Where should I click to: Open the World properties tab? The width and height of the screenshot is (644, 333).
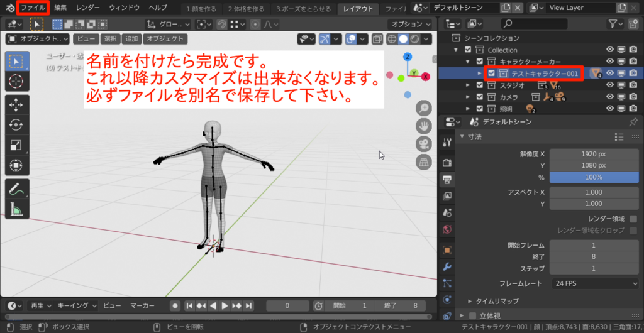pyautogui.click(x=447, y=229)
